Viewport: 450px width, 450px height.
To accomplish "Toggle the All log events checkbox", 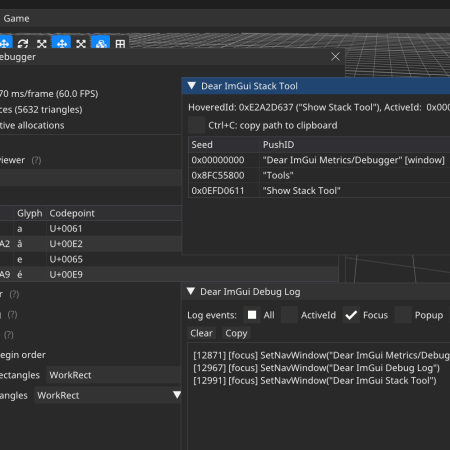I will pyautogui.click(x=252, y=315).
